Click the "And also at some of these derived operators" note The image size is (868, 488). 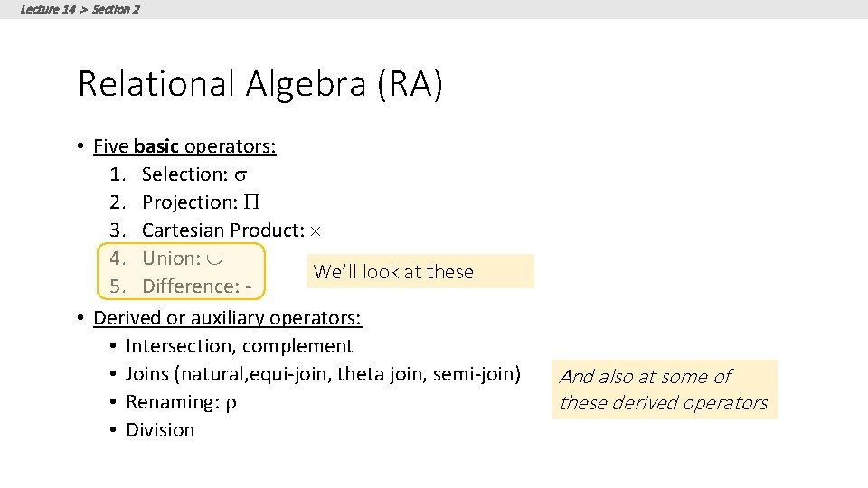click(664, 389)
